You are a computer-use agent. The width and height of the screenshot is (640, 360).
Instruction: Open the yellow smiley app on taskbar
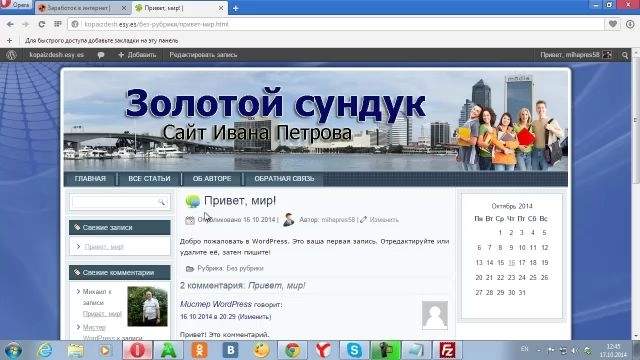pos(261,351)
